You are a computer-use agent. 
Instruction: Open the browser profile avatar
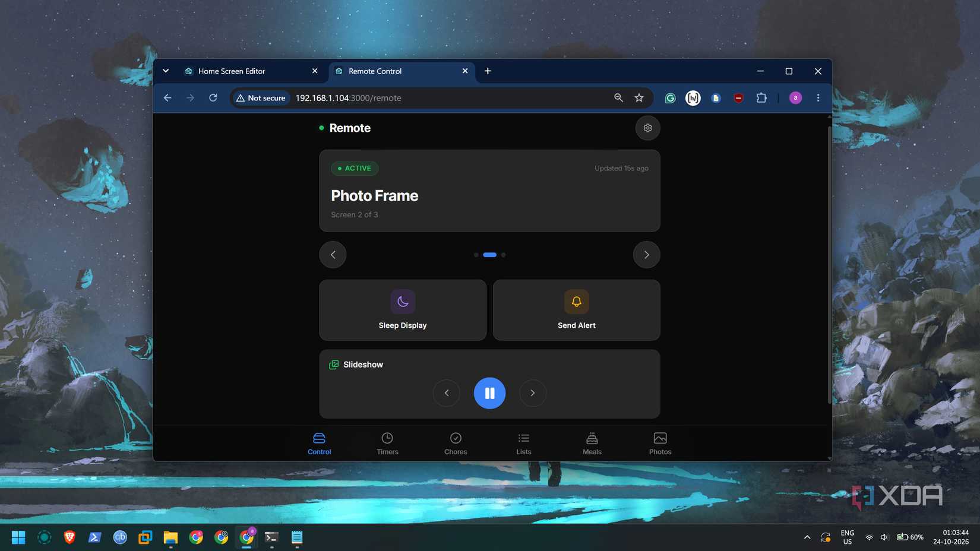(x=795, y=98)
